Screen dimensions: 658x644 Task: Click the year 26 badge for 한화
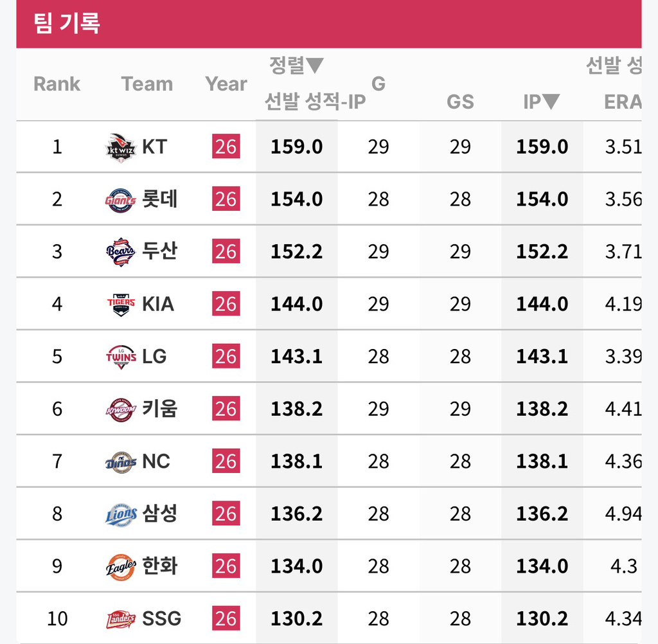coord(226,566)
